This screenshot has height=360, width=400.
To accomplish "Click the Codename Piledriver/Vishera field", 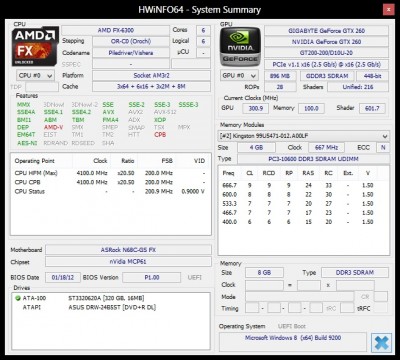I will [131, 53].
